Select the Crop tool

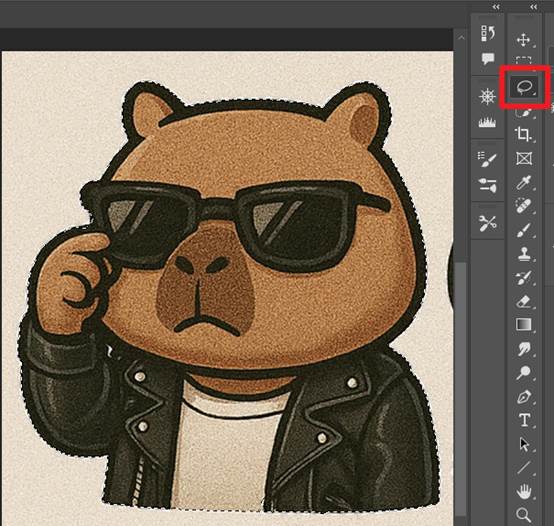(x=523, y=134)
